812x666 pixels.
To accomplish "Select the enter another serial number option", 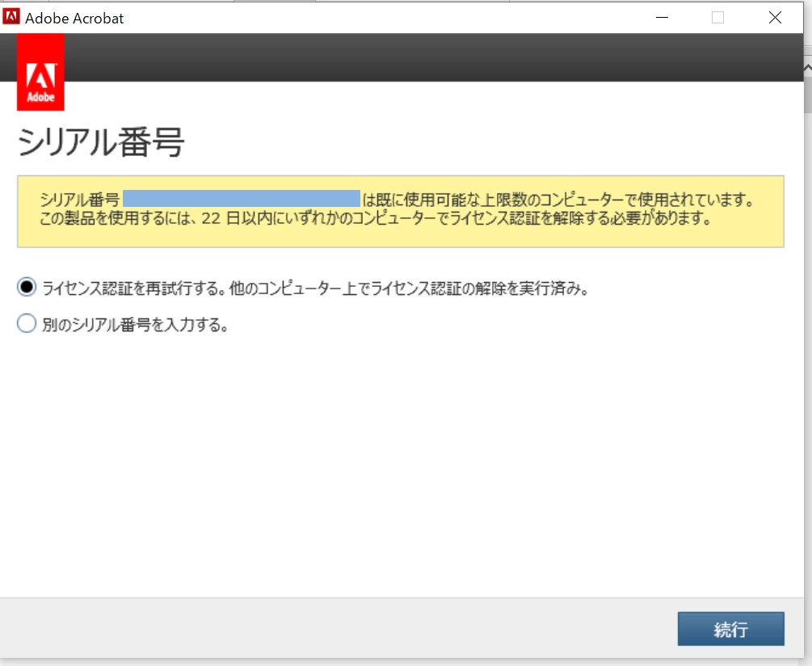I will tap(27, 323).
